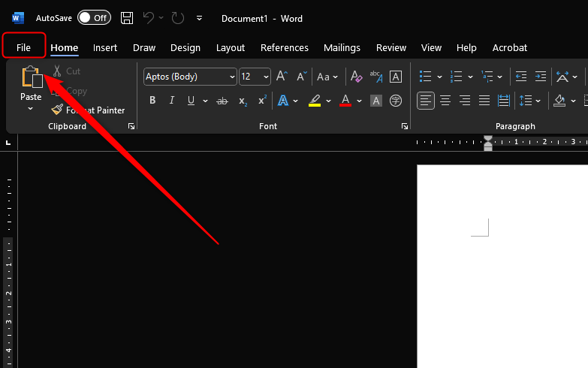Apply Strikethrough formatting
This screenshot has width=588, height=368.
[222, 101]
